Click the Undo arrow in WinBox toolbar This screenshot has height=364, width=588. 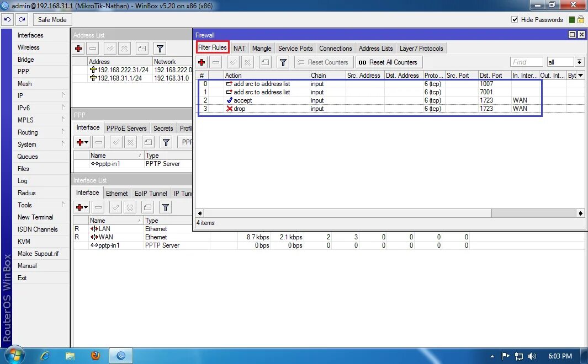coord(8,19)
